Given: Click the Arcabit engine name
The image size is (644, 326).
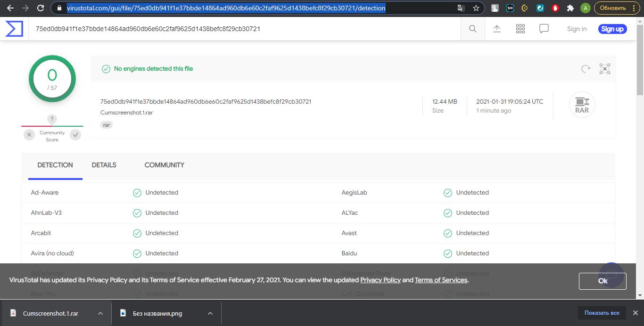Looking at the screenshot, I should coord(41,233).
